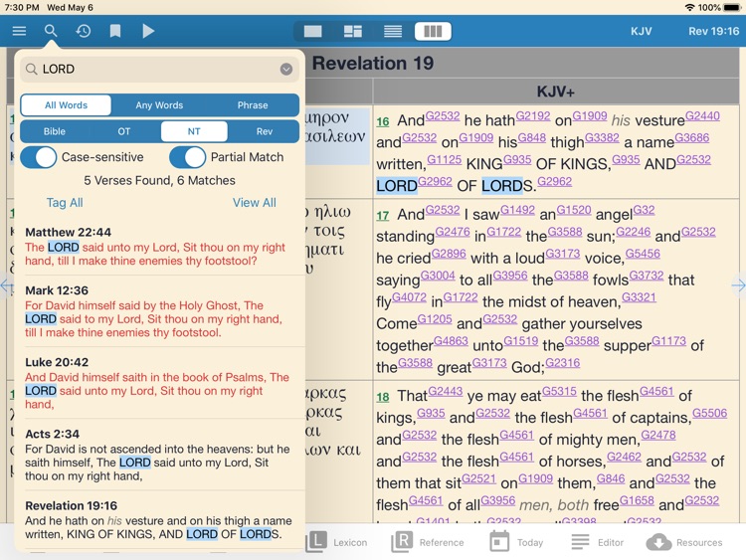The width and height of the screenshot is (746, 560).
Task: Set search scope to NT
Action: (194, 131)
